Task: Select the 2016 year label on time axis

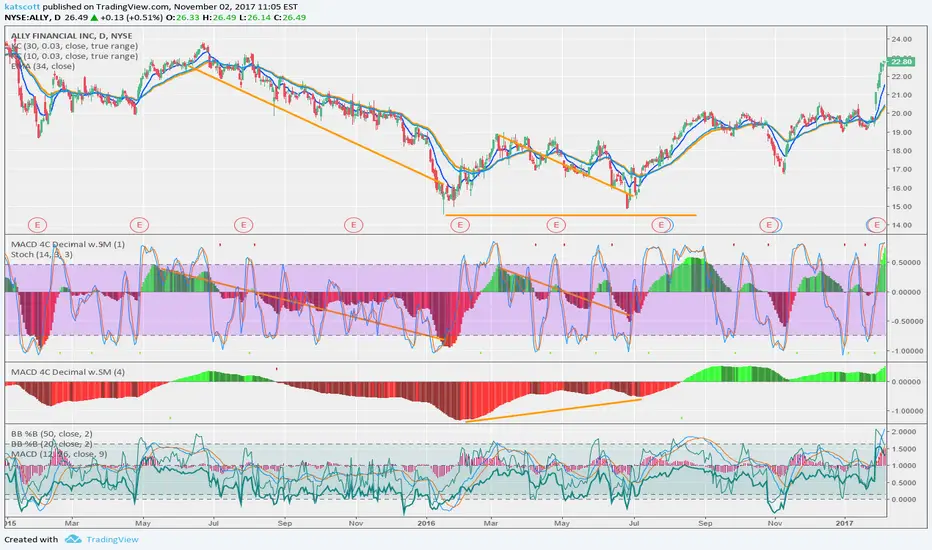Action: (427, 524)
